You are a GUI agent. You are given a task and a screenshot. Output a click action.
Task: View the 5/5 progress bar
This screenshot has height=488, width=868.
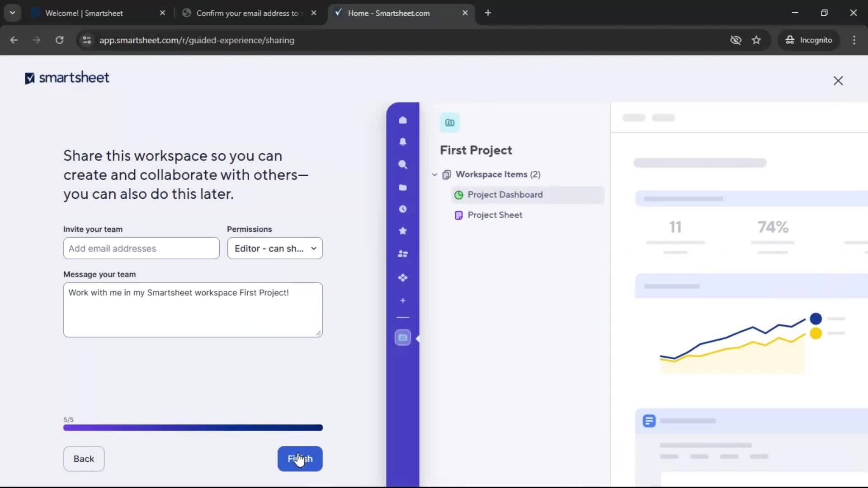click(x=193, y=427)
